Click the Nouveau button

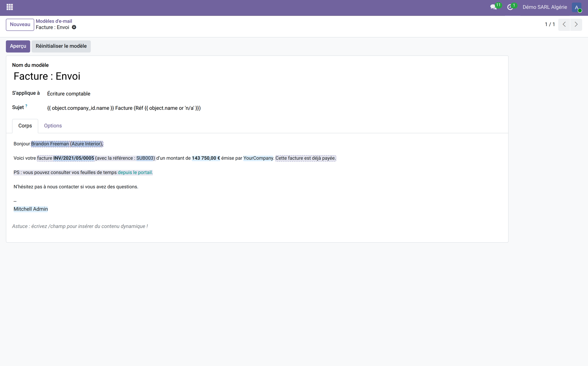tap(20, 24)
